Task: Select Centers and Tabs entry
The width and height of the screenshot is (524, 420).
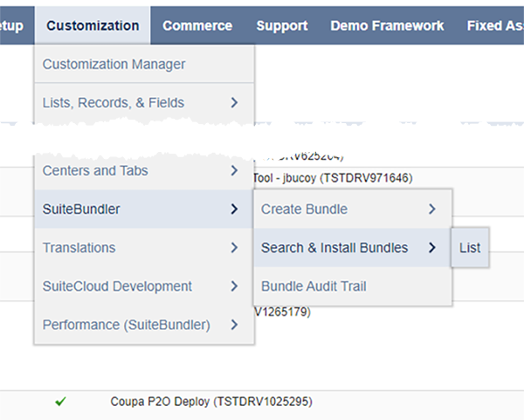Action: pyautogui.click(x=144, y=171)
